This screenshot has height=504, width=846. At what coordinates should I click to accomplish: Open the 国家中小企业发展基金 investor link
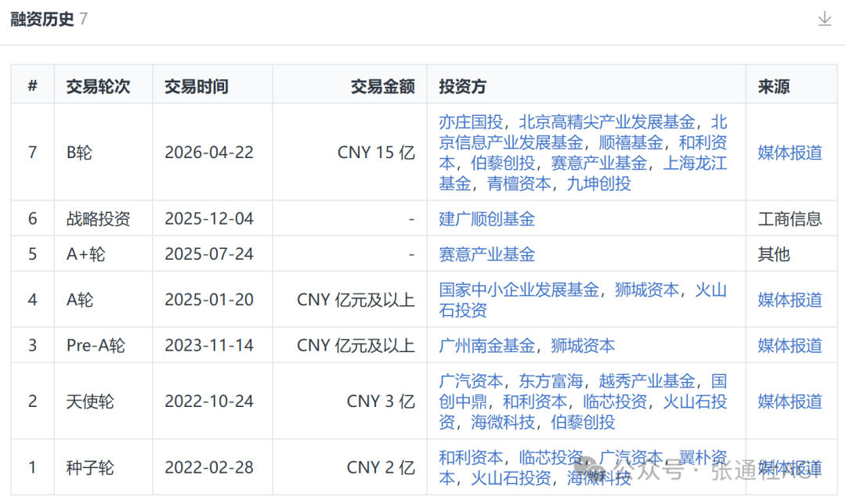pos(519,290)
